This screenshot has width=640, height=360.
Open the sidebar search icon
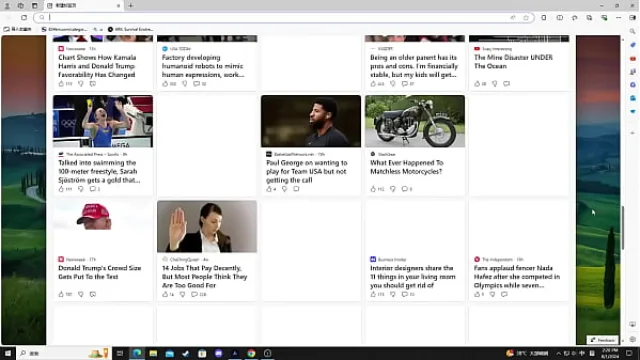(x=632, y=31)
